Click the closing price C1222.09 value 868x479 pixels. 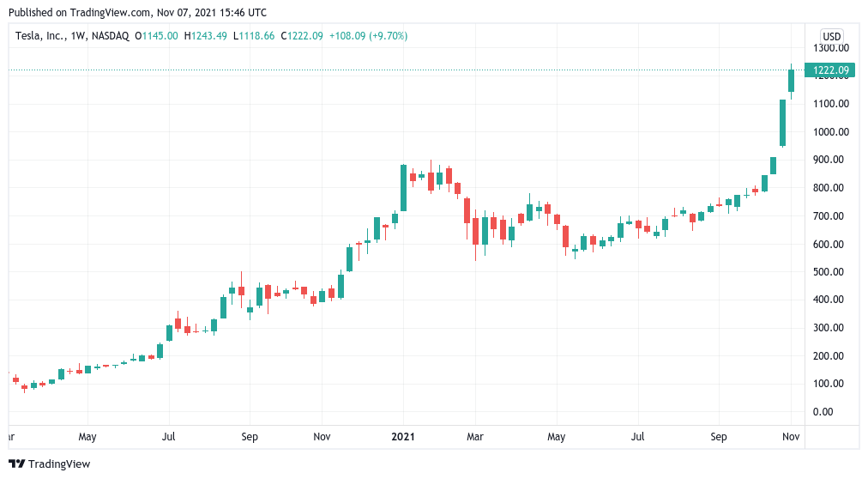point(302,36)
